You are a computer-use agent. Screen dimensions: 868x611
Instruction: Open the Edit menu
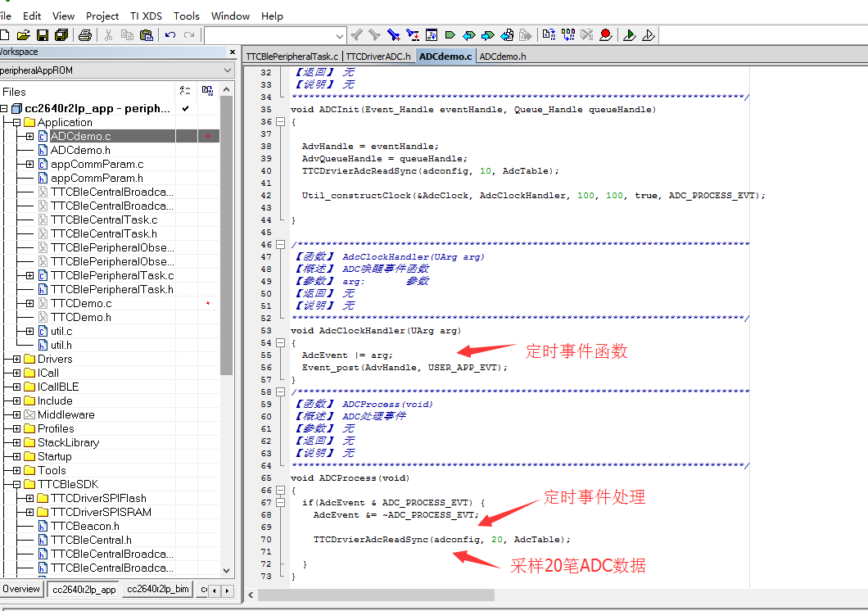coord(32,16)
